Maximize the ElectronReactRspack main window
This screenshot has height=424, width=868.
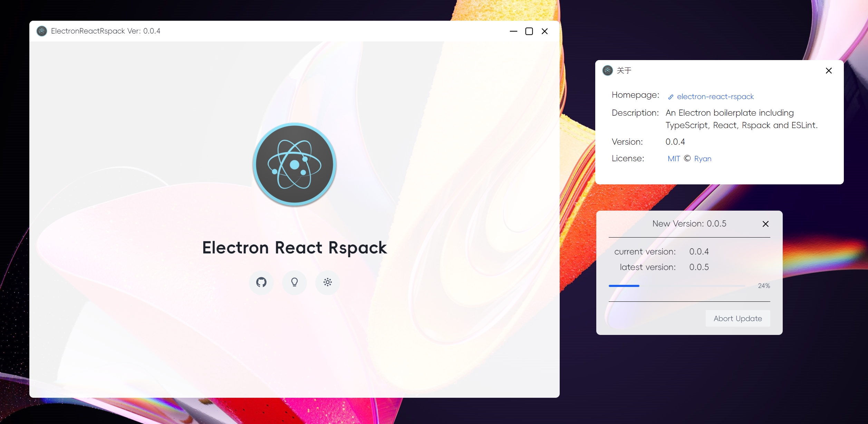click(529, 31)
